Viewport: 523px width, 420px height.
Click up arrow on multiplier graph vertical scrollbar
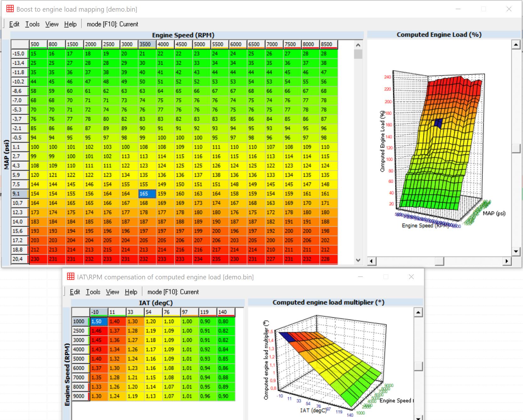418,312
